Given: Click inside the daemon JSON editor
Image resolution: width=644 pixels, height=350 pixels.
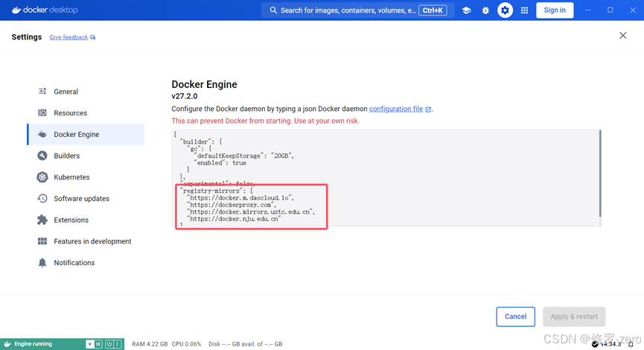Looking at the screenshot, I should tap(385, 178).
